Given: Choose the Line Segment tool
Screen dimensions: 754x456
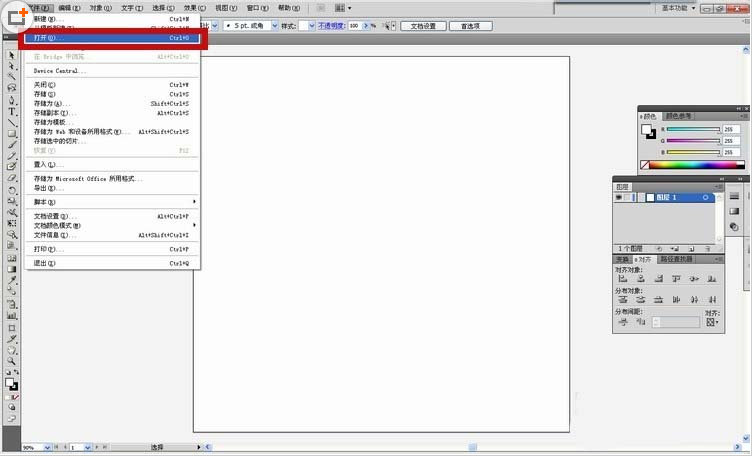Looking at the screenshot, I should pos(12,122).
